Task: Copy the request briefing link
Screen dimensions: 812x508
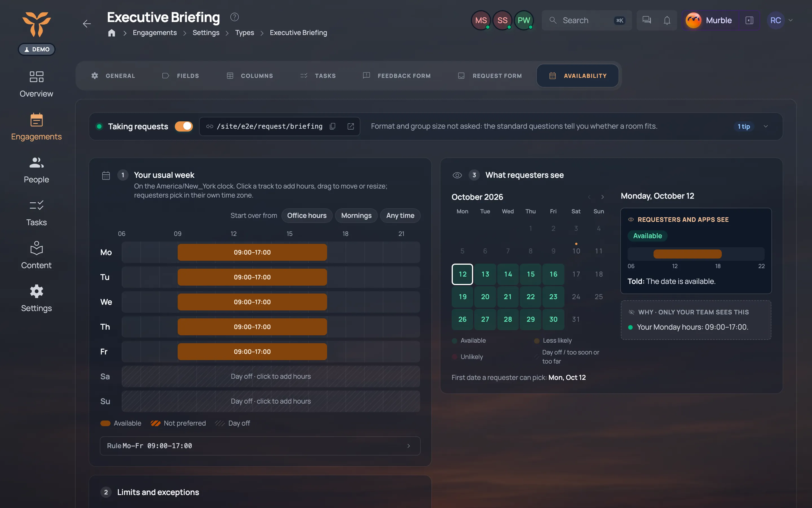Action: (332, 126)
